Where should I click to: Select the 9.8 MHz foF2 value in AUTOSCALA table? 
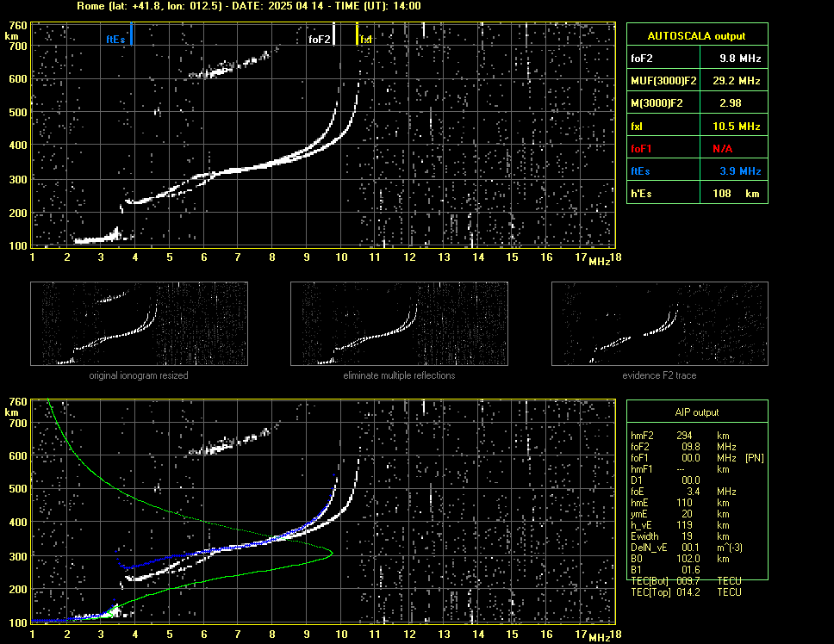[740, 59]
